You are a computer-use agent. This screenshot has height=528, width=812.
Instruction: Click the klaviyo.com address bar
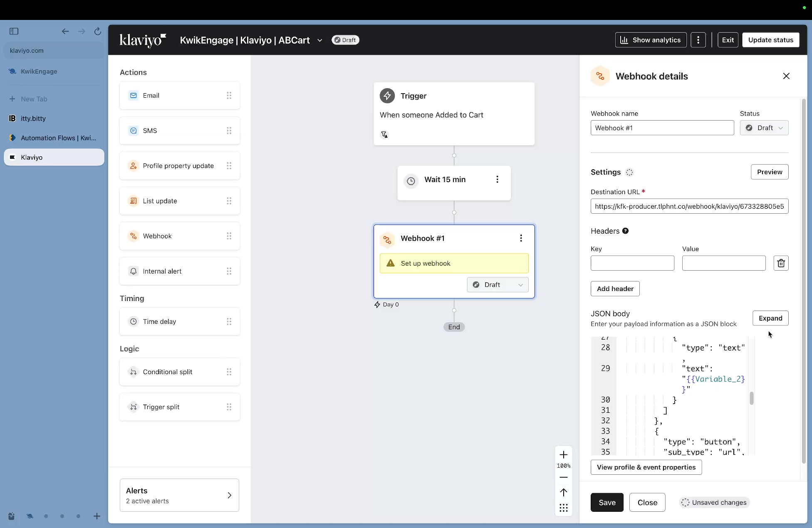(x=54, y=51)
